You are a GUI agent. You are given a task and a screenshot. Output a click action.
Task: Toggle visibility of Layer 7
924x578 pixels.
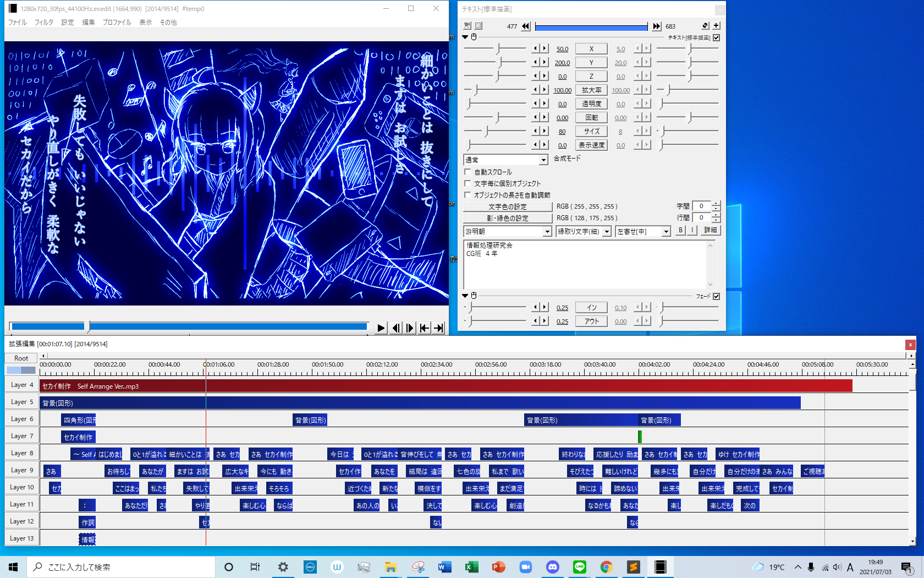click(x=22, y=436)
